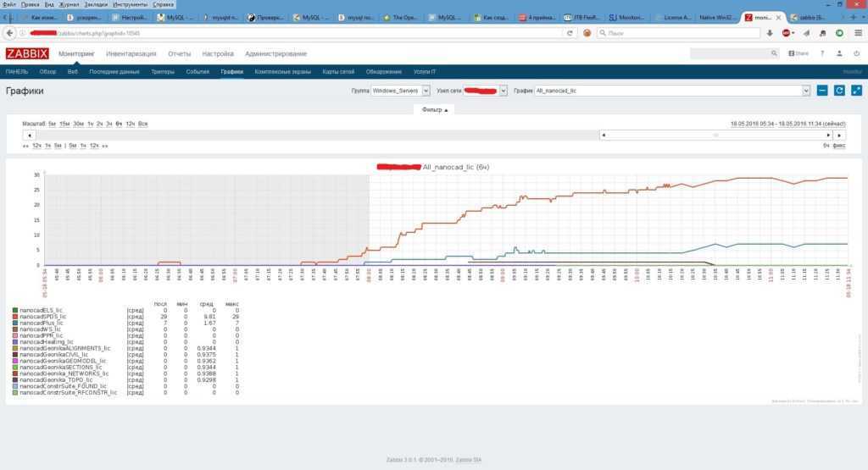Go to Карты сетей submenu

pos(338,72)
